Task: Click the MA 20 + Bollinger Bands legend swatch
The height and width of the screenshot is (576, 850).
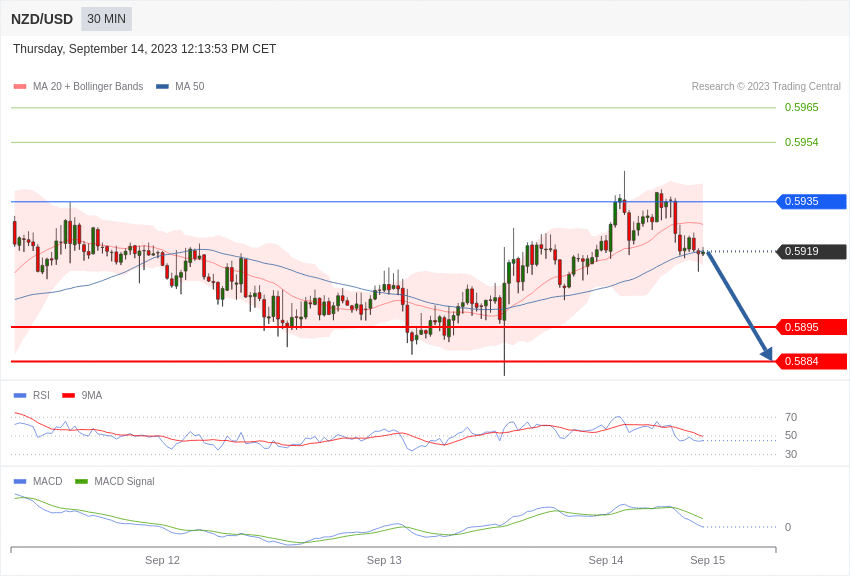Action: tap(20, 87)
